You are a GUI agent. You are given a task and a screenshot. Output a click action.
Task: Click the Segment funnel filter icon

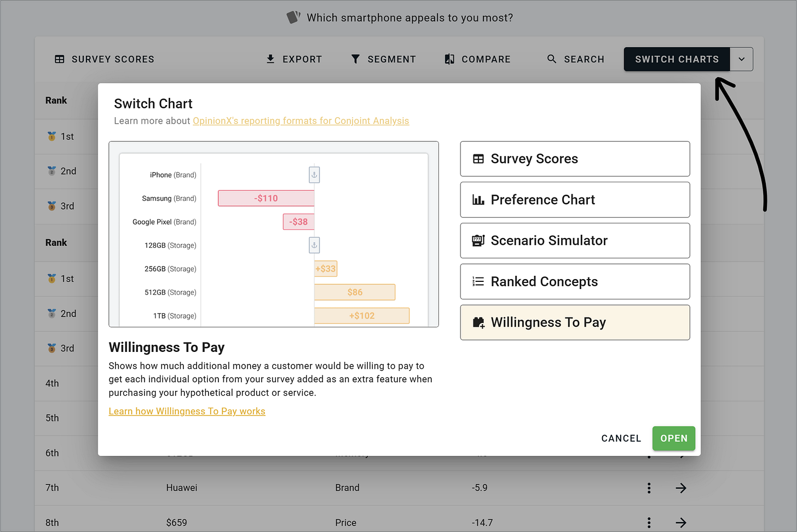tap(355, 59)
